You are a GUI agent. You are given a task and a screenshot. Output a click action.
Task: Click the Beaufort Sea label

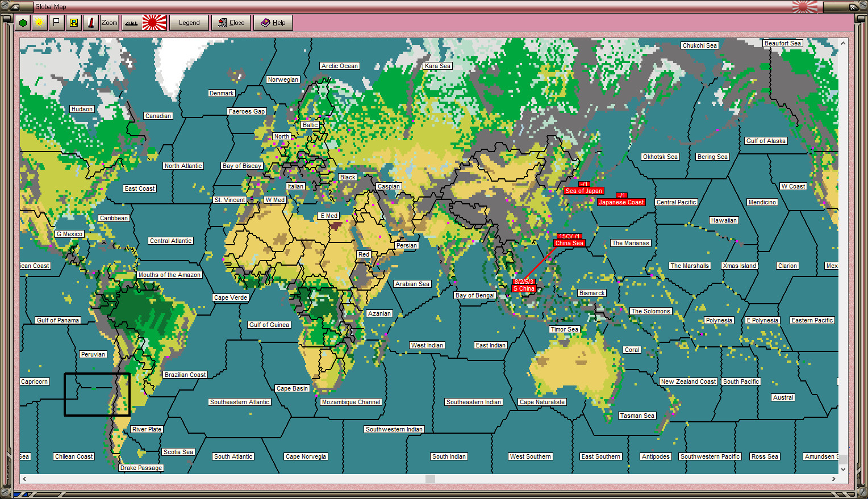pos(783,43)
